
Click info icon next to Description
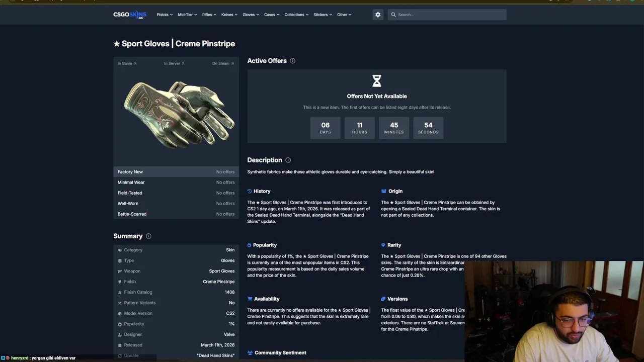coord(288,160)
